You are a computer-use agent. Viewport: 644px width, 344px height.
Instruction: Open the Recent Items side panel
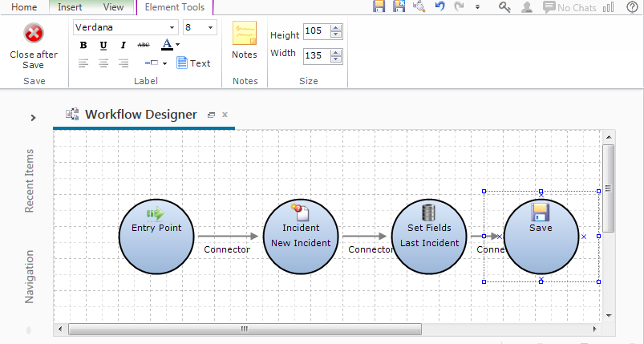[29, 180]
